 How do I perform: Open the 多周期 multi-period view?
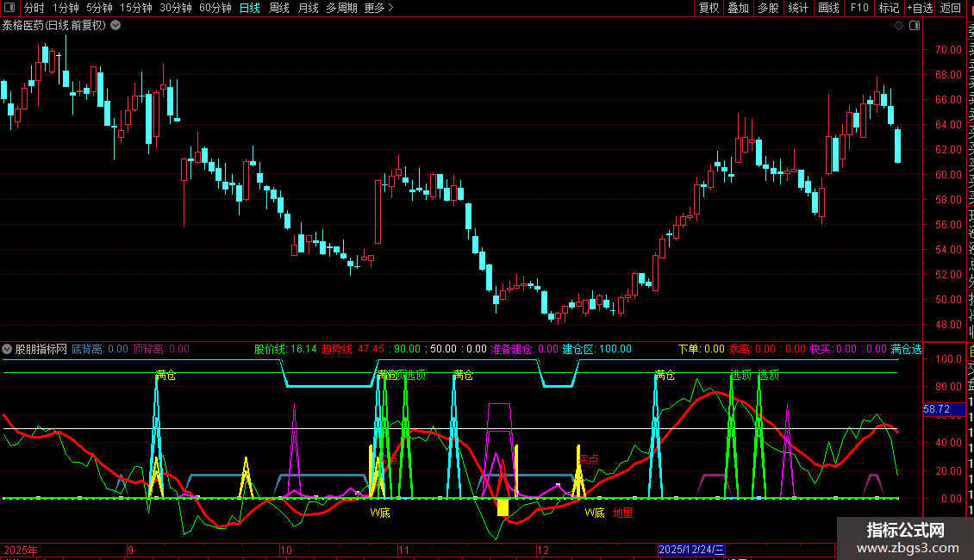coord(341,8)
